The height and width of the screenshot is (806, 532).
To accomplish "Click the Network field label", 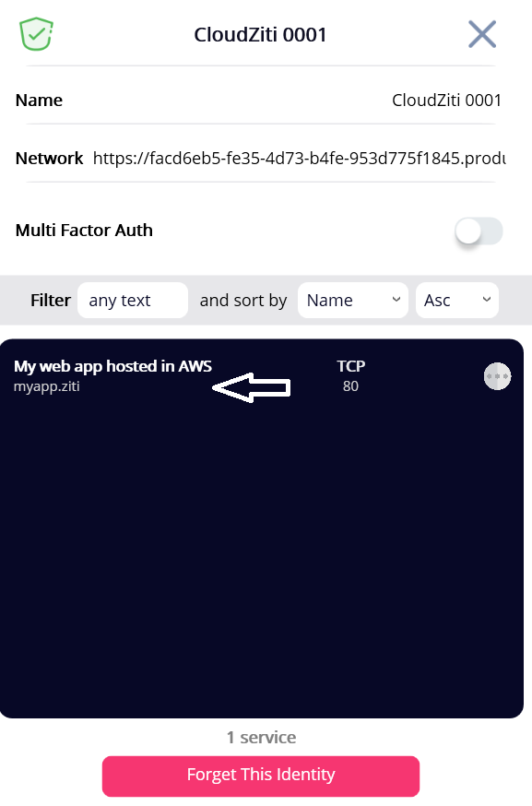I will [x=50, y=159].
